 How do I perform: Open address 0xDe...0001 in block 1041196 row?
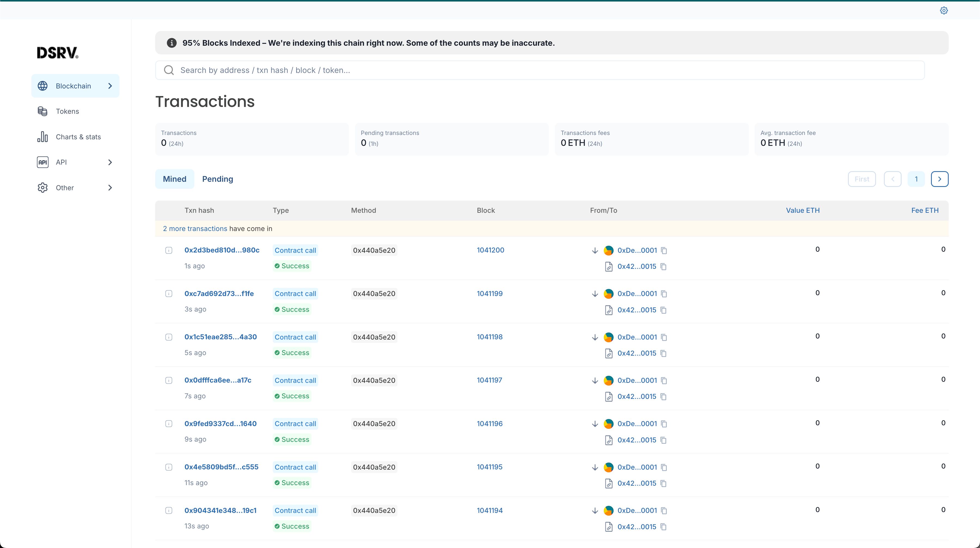[637, 424]
